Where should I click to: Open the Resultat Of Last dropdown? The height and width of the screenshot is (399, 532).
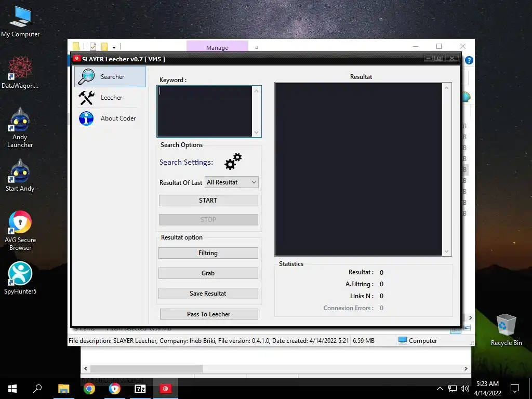click(232, 182)
